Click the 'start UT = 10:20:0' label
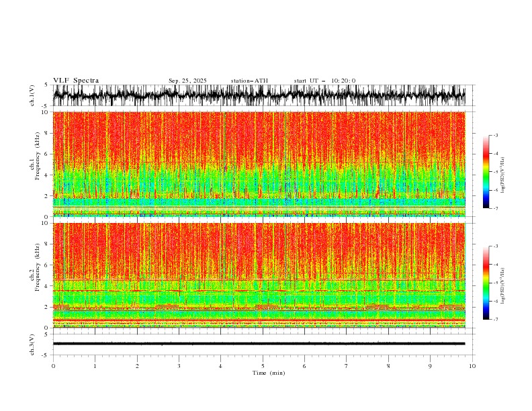Viewport: 532px width, 411px height. [324, 81]
